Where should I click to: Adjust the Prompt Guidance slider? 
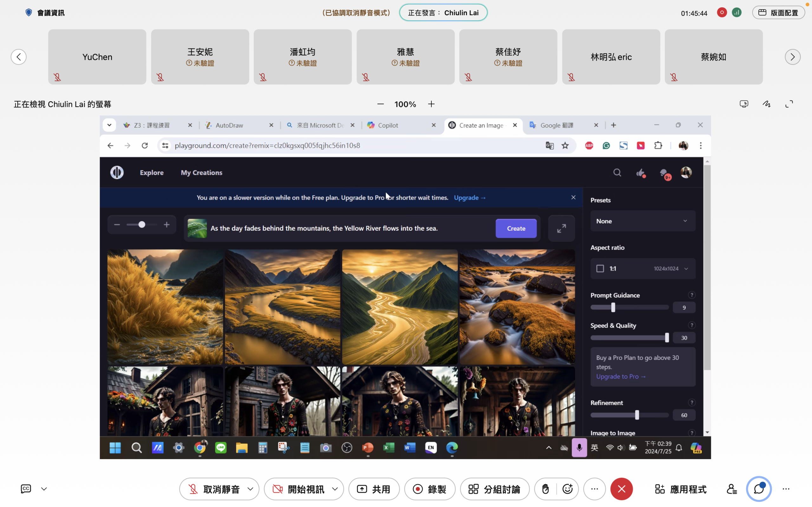[613, 307]
